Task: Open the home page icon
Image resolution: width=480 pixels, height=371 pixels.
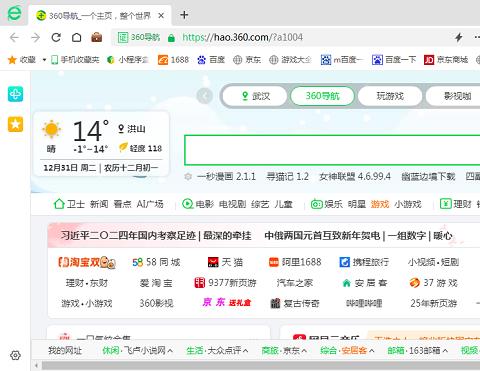Action: click(x=77, y=37)
